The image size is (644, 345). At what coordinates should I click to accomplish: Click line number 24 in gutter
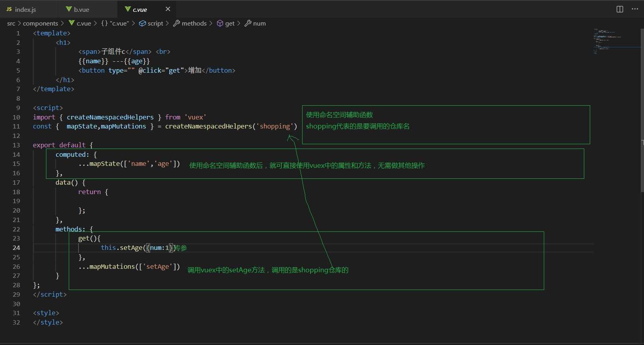pyautogui.click(x=16, y=248)
